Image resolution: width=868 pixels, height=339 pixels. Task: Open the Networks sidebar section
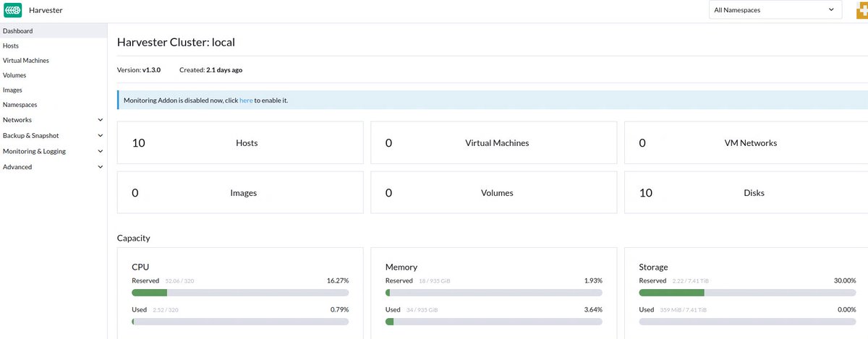pos(54,120)
